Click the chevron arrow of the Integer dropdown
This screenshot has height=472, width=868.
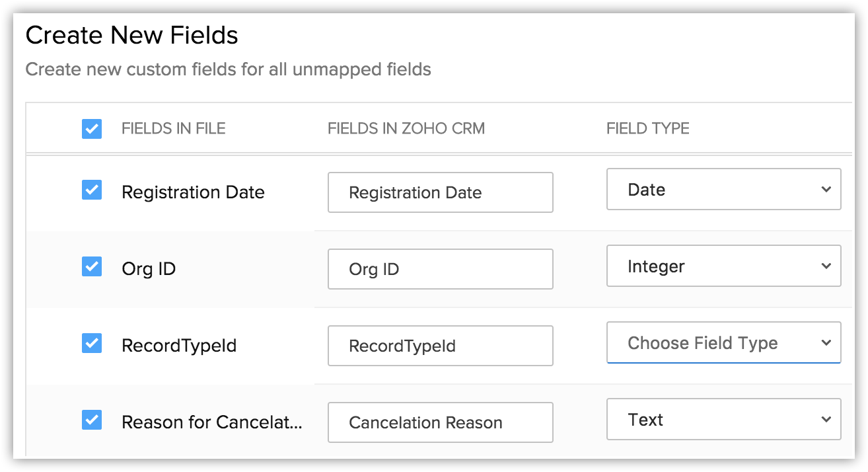coord(826,266)
